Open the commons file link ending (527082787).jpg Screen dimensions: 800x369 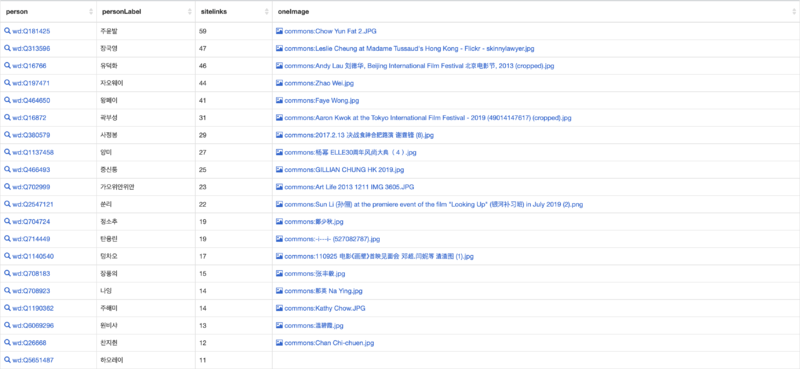tap(332, 239)
